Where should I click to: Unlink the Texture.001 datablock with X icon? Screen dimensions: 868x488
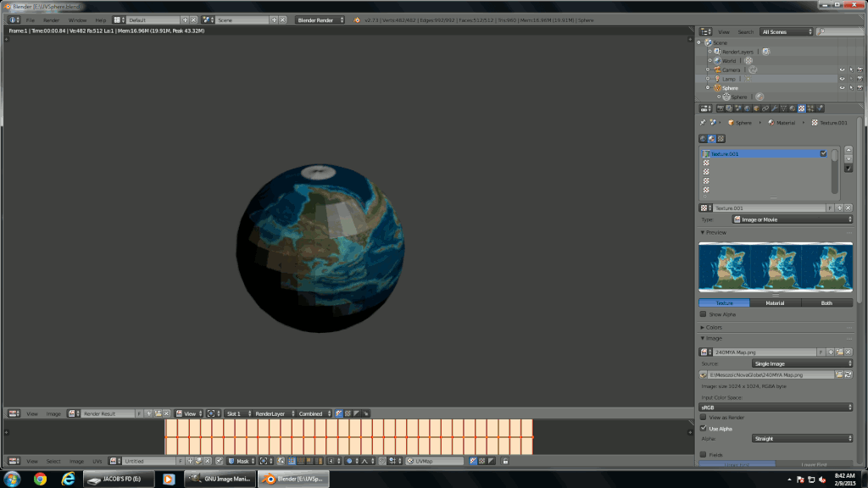tap(849, 208)
